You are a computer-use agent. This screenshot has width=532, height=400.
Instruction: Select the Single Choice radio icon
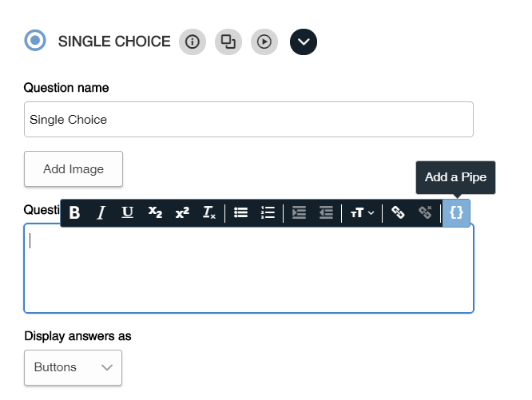pos(35,41)
